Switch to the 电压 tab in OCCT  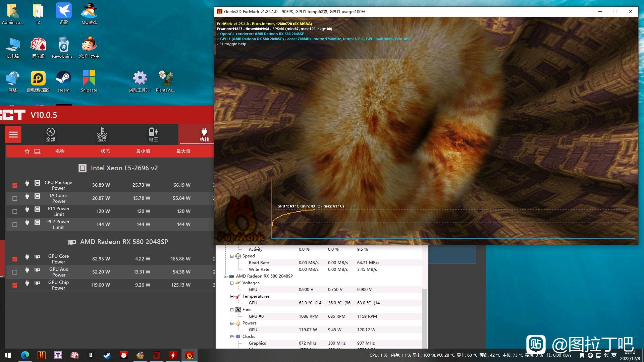tap(153, 134)
